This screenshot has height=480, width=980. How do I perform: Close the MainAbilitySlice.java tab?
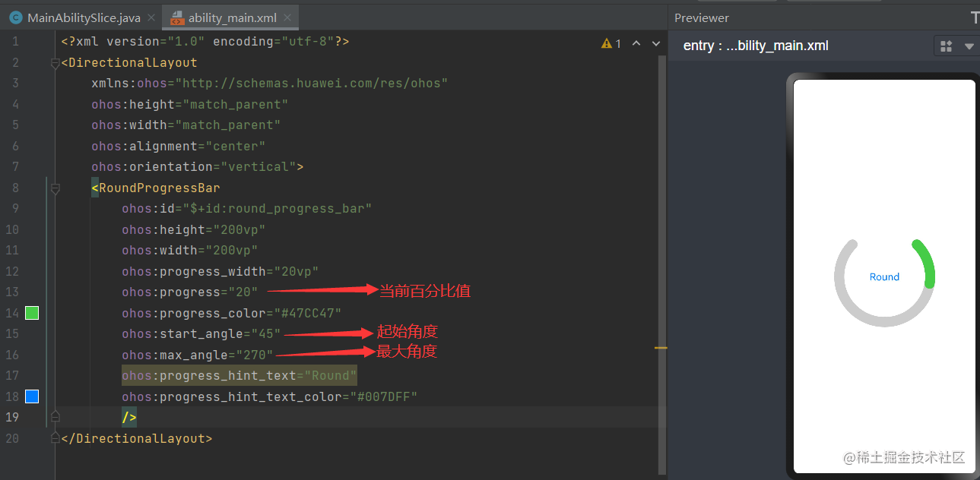point(151,18)
